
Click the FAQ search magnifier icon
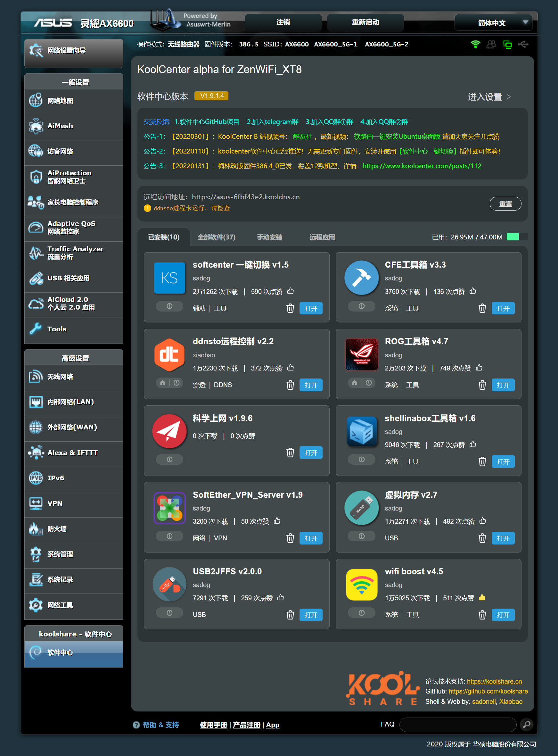526,724
